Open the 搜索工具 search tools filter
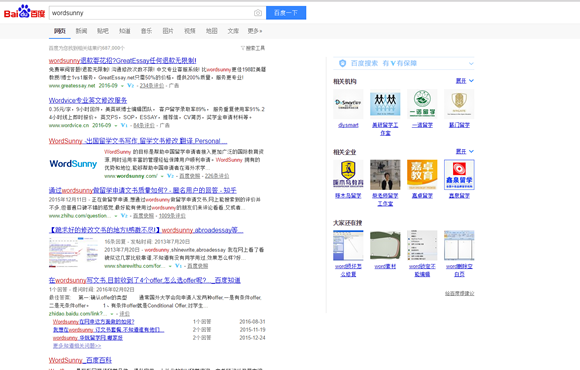 coord(253,48)
